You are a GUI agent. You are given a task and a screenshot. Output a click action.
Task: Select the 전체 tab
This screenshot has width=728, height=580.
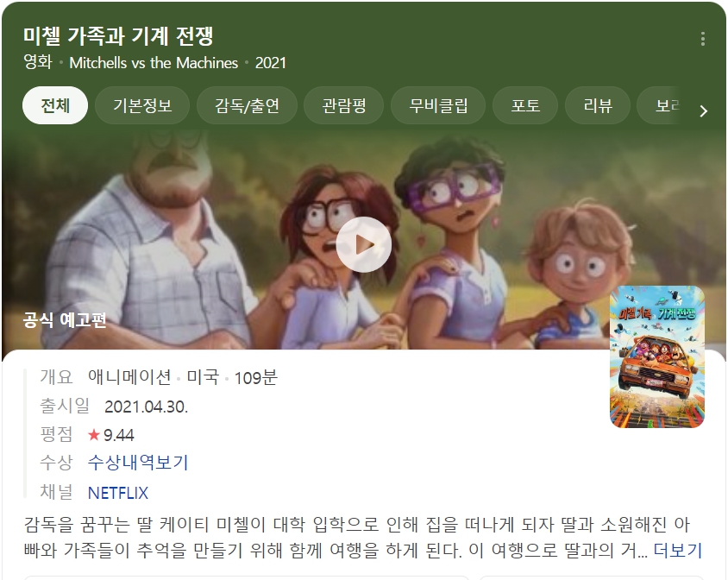click(55, 105)
